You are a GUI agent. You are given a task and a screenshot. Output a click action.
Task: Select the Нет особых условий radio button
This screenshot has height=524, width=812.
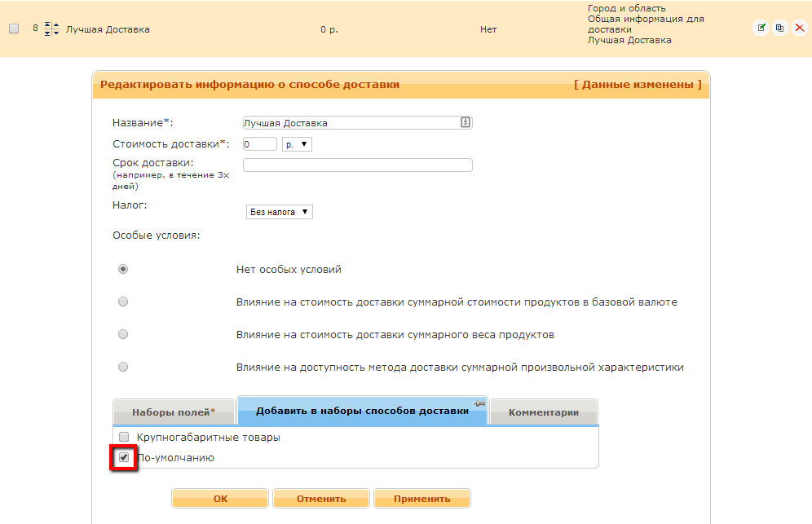(x=123, y=269)
